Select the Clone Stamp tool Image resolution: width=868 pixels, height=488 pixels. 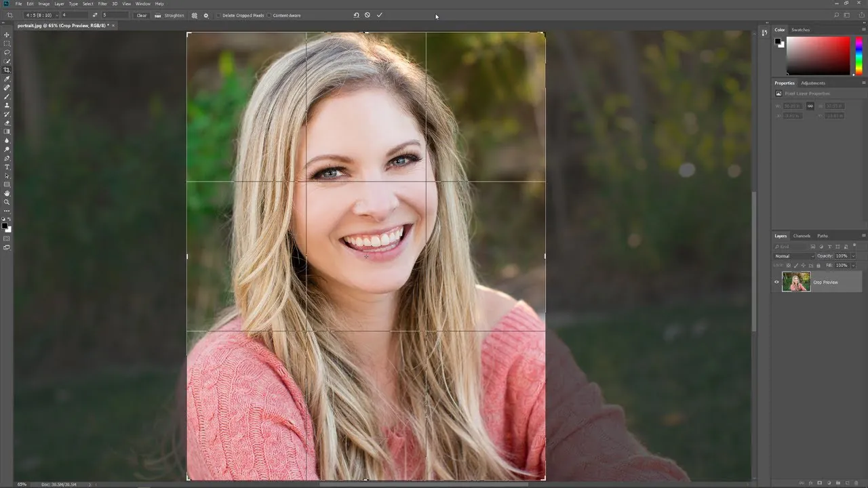(7, 105)
